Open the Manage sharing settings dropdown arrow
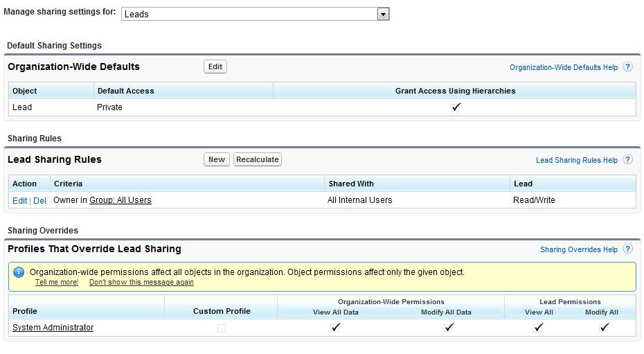This screenshot has height=354, width=644. [x=383, y=15]
